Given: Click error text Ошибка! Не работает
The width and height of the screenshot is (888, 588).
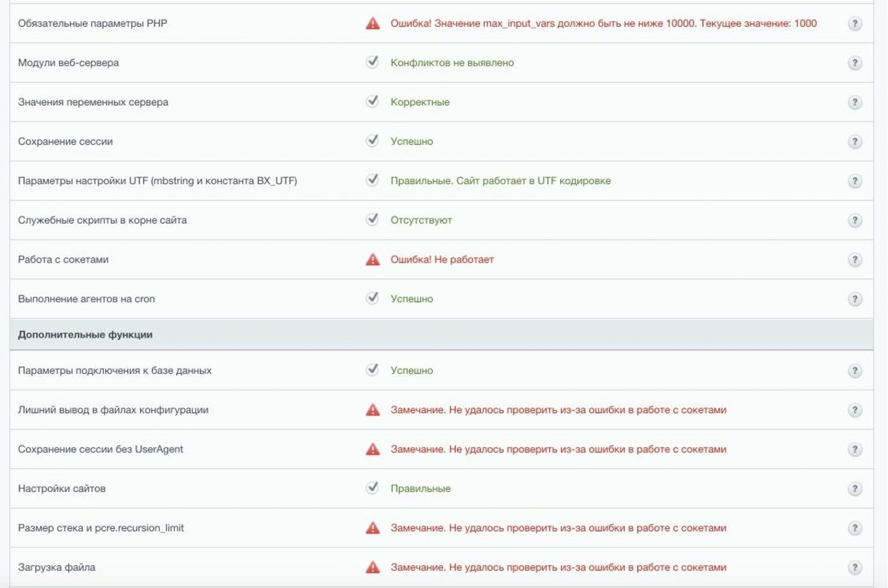Looking at the screenshot, I should pyautogui.click(x=442, y=260).
